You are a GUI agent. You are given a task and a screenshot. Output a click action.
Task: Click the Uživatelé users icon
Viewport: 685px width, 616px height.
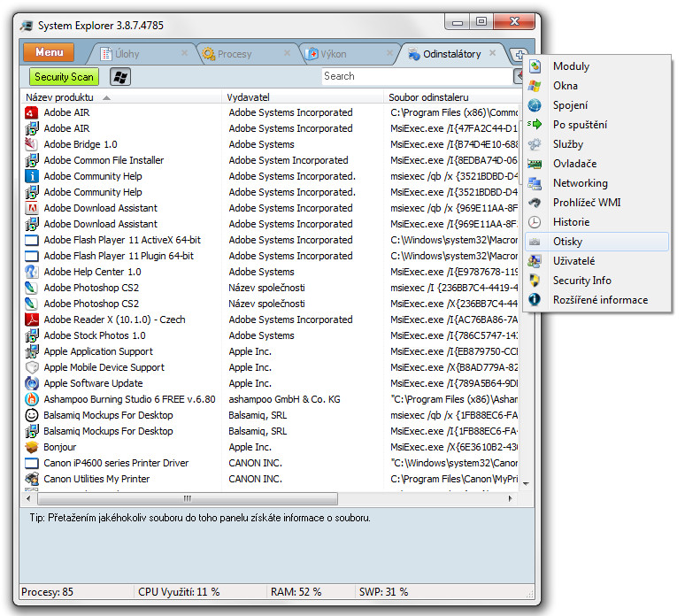pos(535,261)
